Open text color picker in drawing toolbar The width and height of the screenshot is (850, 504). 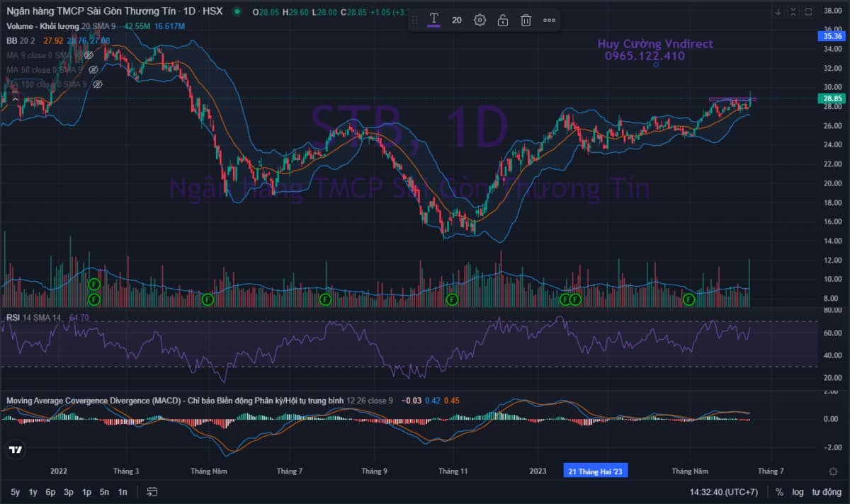(433, 20)
